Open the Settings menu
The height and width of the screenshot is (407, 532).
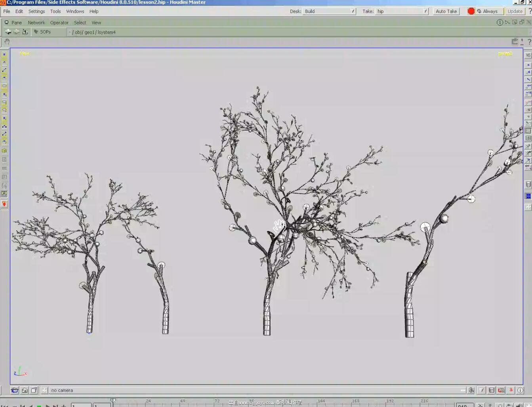(x=36, y=11)
